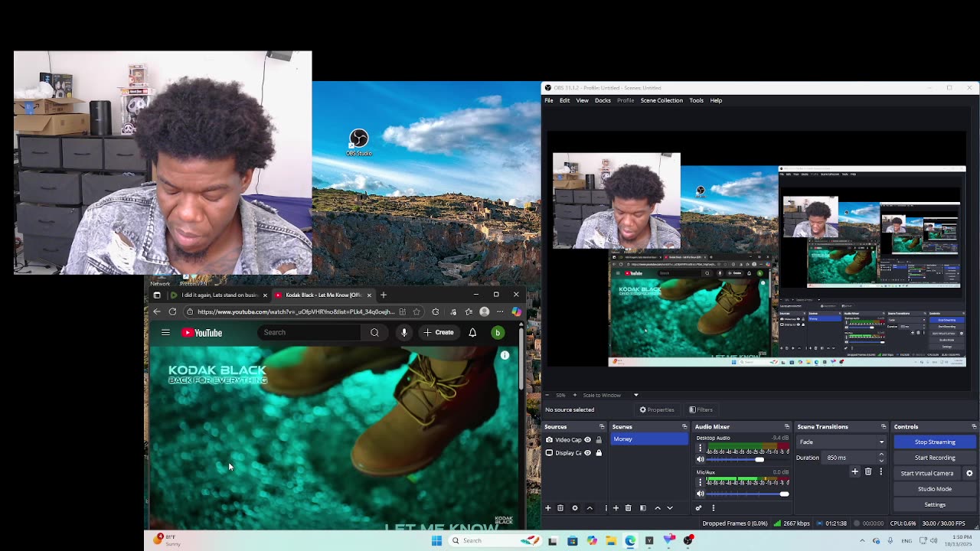Start YouTube voice search with microphone
Image resolution: width=980 pixels, height=551 pixels.
404,333
